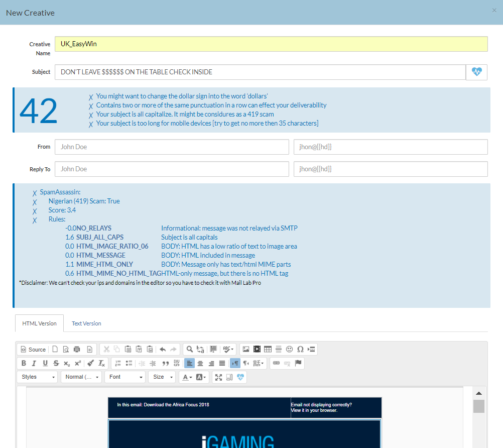Click the Remove Format icon
503x448 pixels.
click(x=101, y=363)
